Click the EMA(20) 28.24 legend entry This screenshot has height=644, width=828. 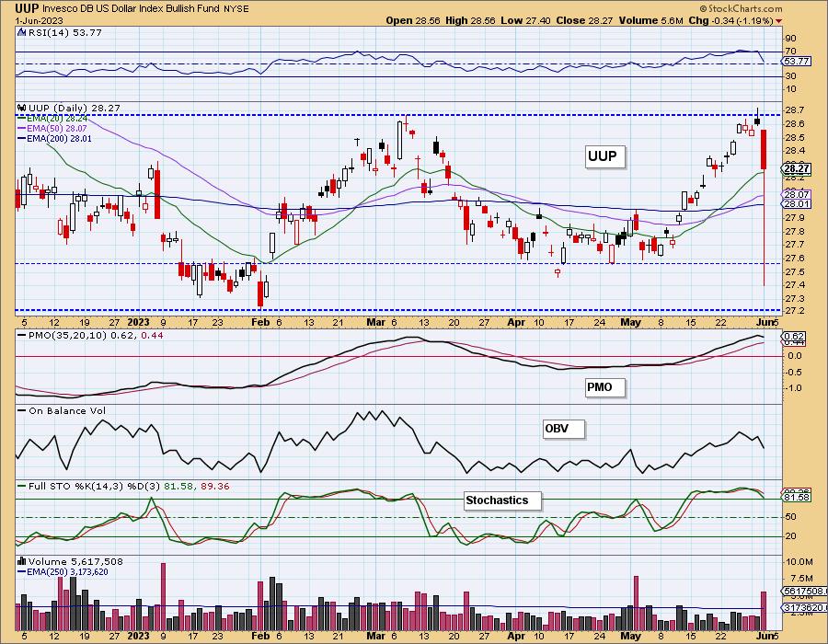click(57, 119)
